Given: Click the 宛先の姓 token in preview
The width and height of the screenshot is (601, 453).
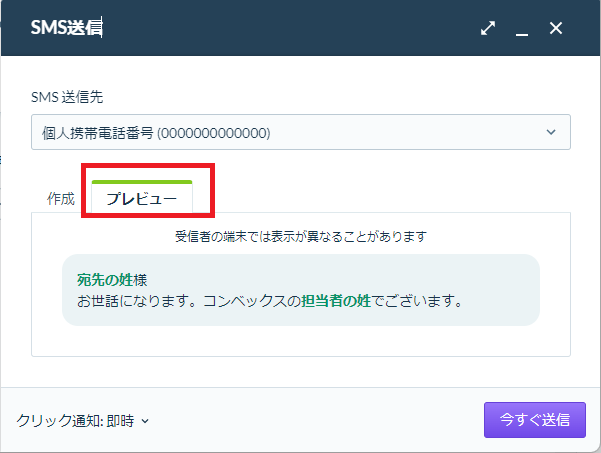Looking at the screenshot, I should 105,280.
